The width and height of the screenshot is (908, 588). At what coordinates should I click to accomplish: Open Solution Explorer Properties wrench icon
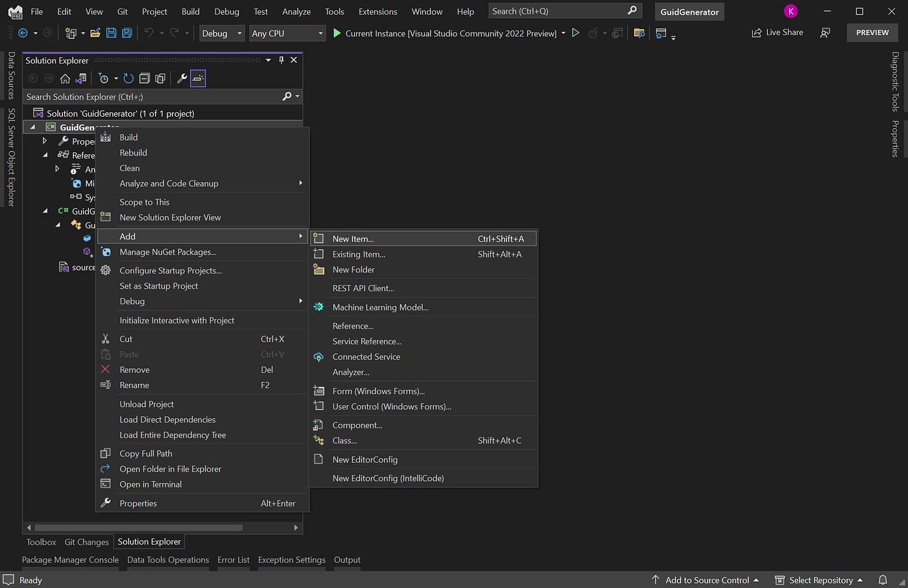[x=181, y=78]
